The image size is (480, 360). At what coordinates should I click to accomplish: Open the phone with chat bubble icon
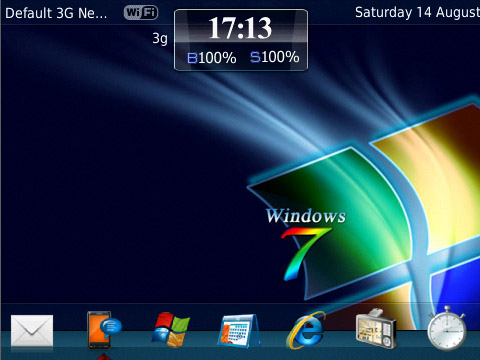point(104,330)
